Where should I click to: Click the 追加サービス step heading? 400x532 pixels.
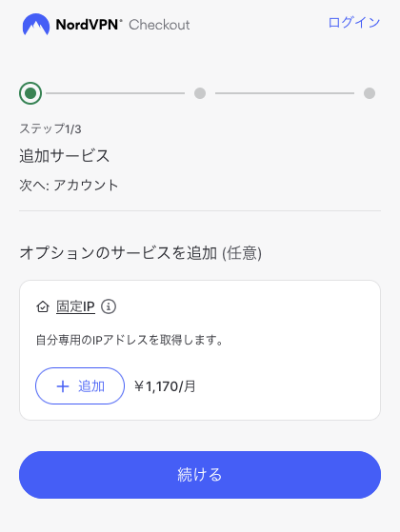[x=65, y=156]
